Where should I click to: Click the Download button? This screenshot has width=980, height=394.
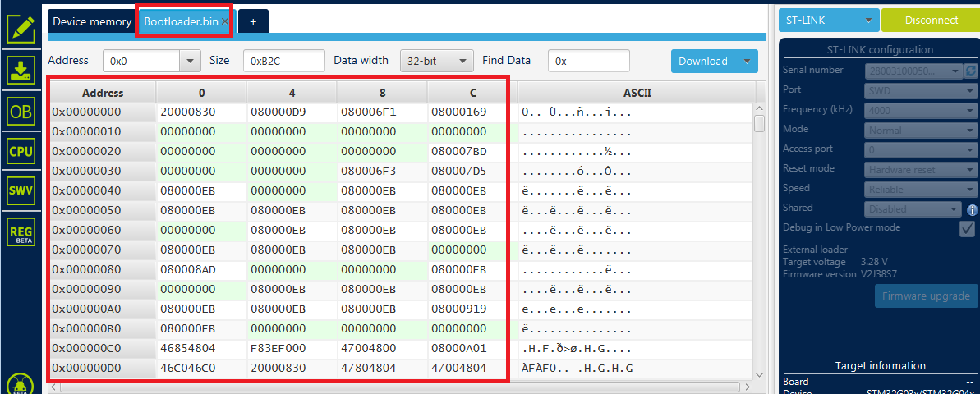coord(703,62)
